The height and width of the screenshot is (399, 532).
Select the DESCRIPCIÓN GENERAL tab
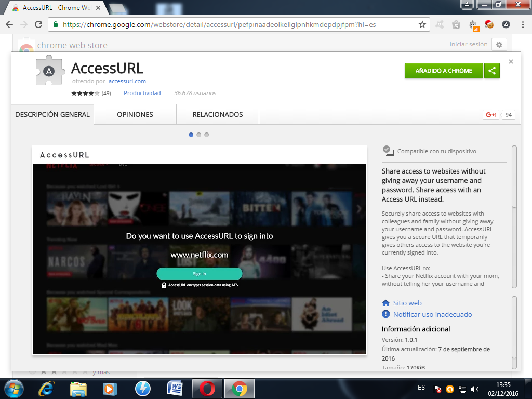[x=52, y=115]
